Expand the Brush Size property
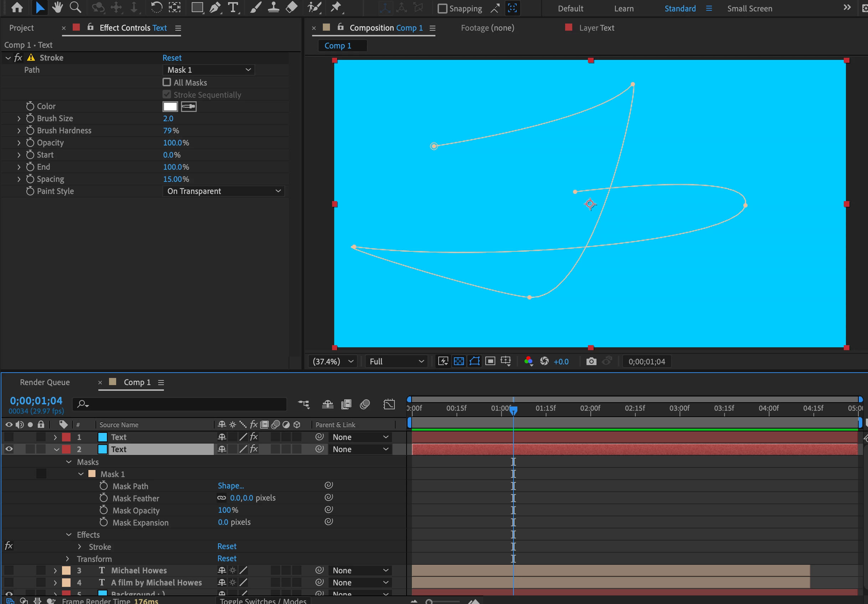 [19, 119]
